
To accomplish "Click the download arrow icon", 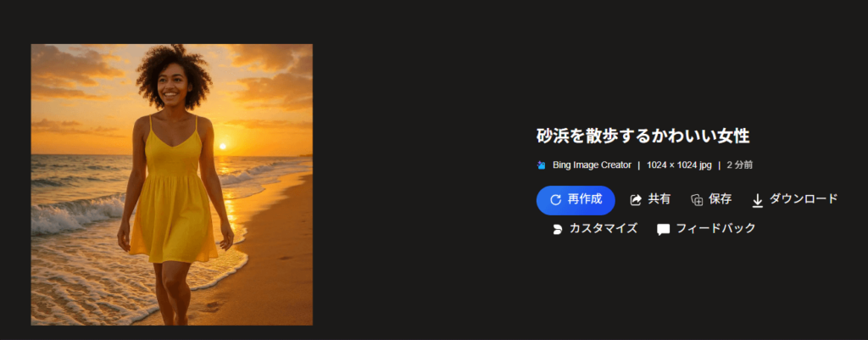I will coord(758,200).
